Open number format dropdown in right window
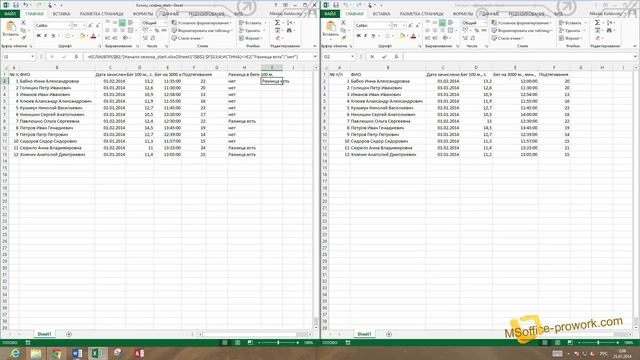 pyautogui.click(x=484, y=23)
